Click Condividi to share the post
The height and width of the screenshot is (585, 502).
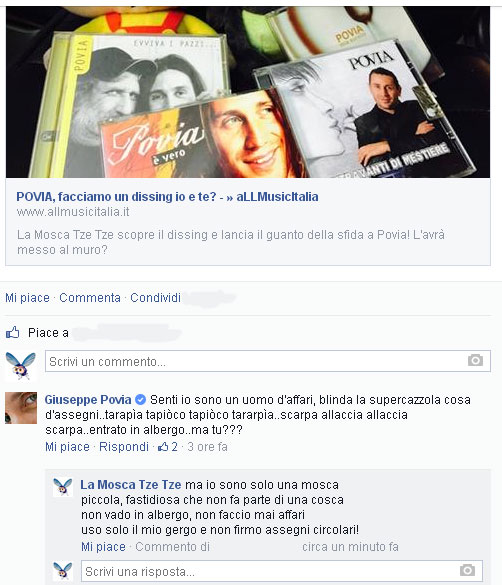click(x=155, y=298)
